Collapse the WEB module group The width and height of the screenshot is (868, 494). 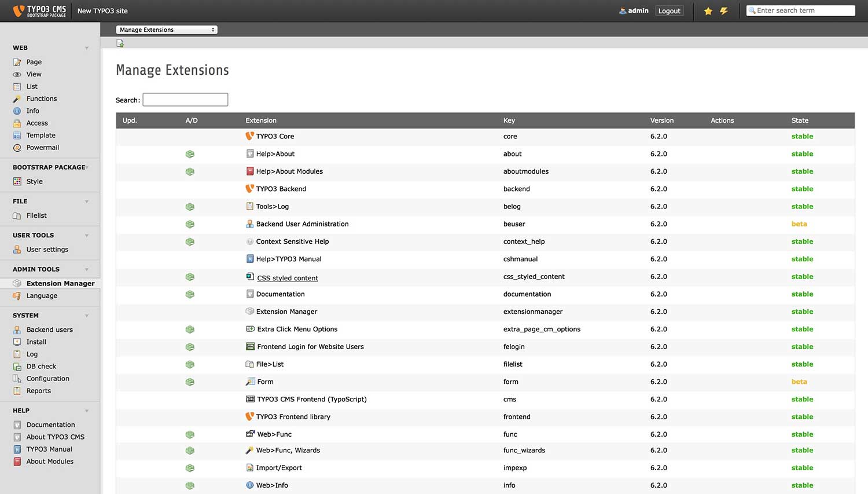[x=87, y=48]
